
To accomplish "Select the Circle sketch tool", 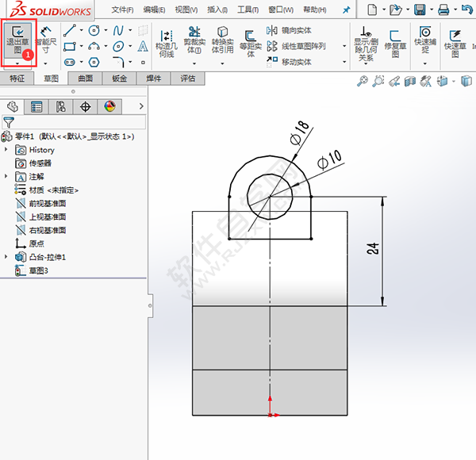I will [94, 30].
